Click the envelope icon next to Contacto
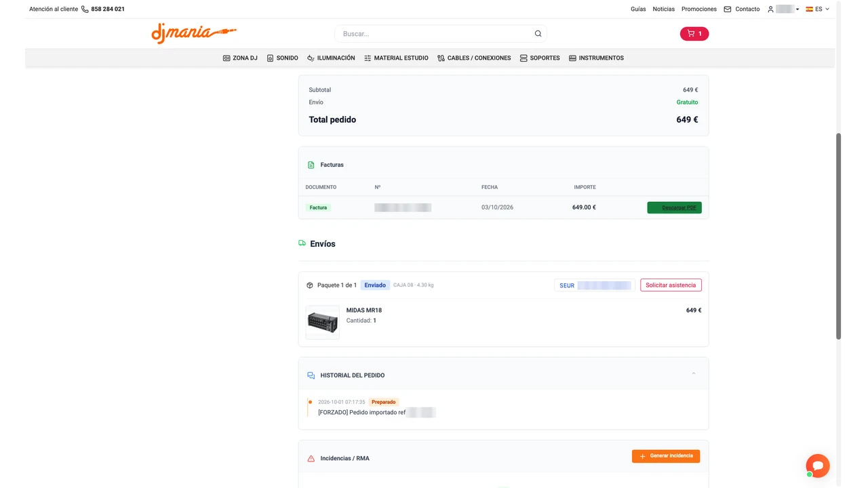The width and height of the screenshot is (868, 488). (728, 9)
